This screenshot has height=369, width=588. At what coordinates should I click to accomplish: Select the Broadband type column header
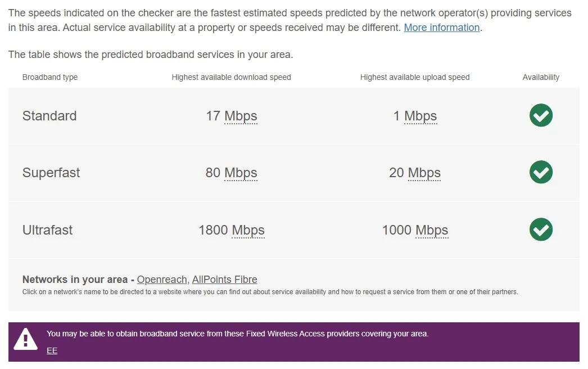tap(50, 77)
